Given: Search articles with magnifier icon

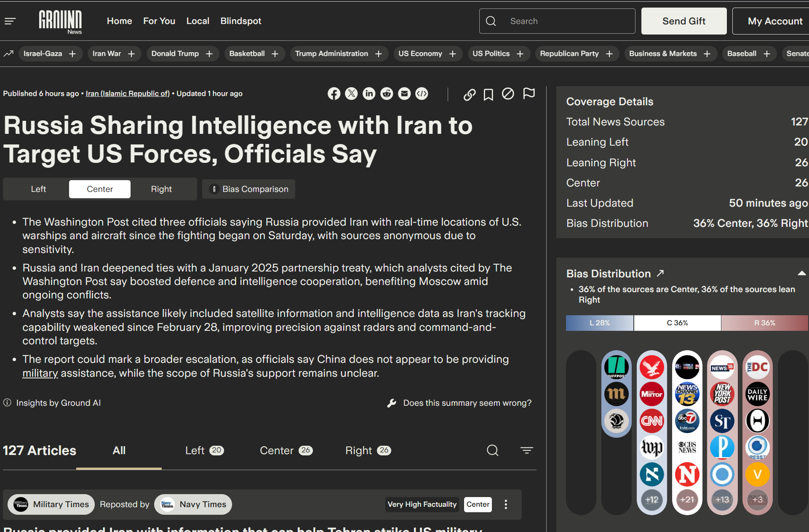Looking at the screenshot, I should pos(493,450).
